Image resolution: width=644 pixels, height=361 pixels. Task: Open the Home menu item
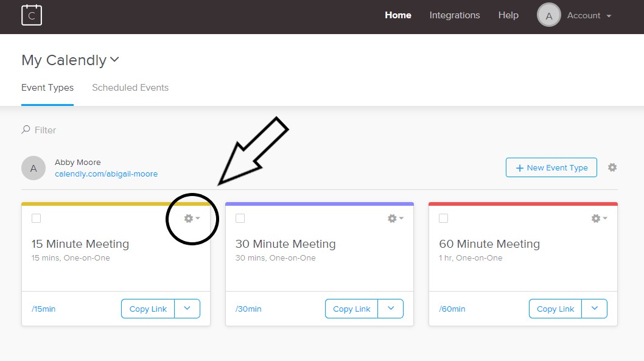pyautogui.click(x=398, y=15)
